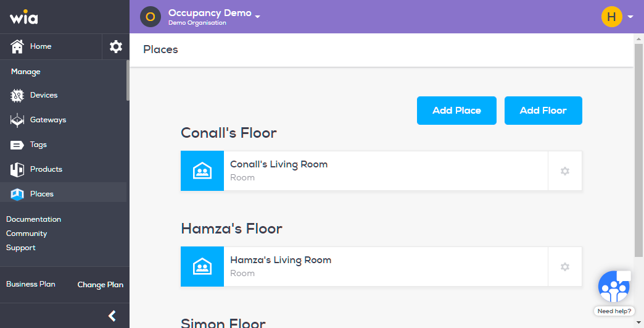Click the page vertical scrollbar

[x=638, y=151]
